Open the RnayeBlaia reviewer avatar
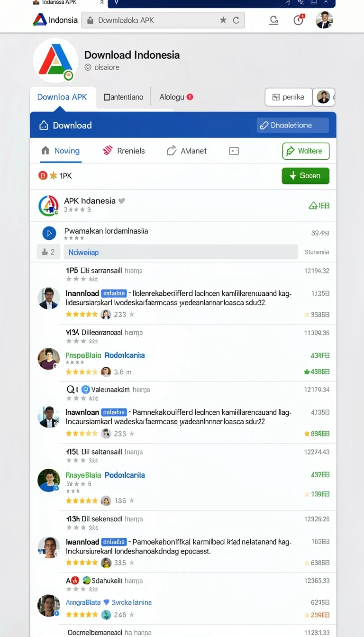 click(49, 480)
